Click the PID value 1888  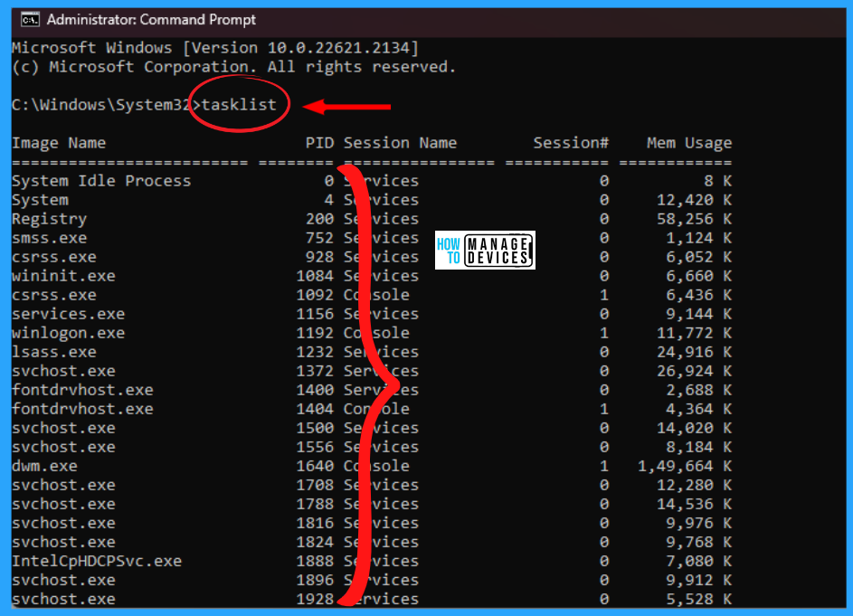point(315,561)
